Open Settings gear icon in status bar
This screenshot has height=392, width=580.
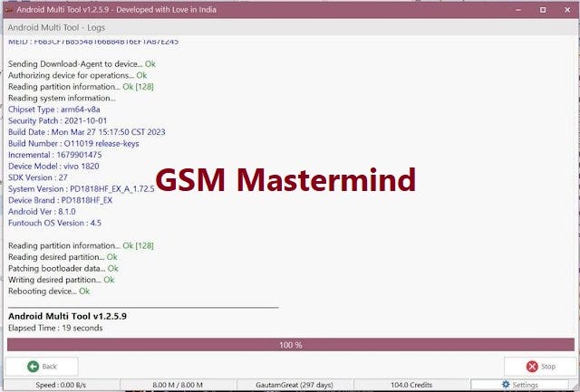506,384
